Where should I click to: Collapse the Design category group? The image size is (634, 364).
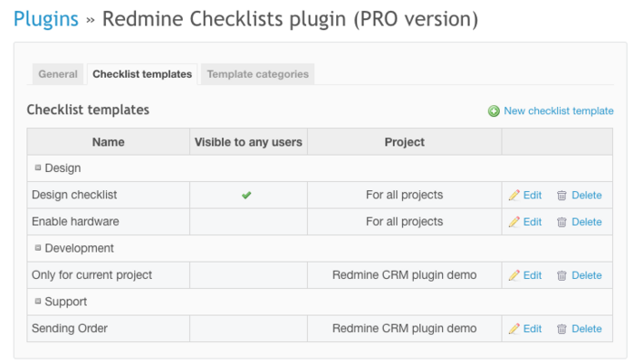pos(38,168)
